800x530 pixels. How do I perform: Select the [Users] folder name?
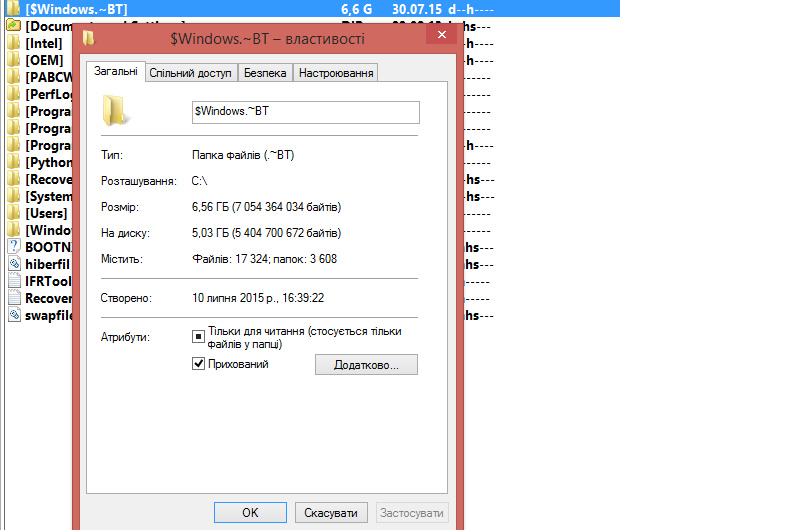pos(46,213)
